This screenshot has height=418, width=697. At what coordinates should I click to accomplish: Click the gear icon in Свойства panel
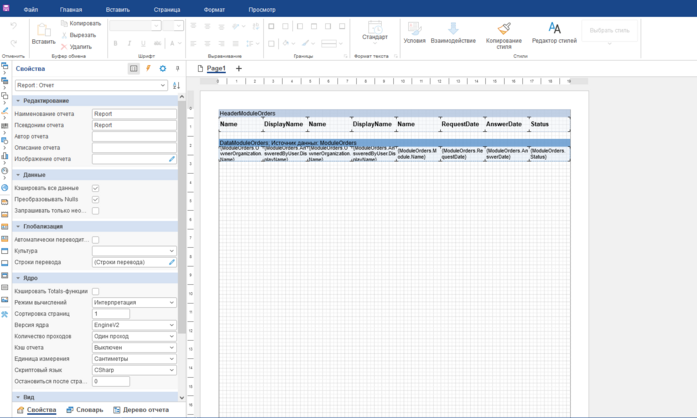[163, 69]
